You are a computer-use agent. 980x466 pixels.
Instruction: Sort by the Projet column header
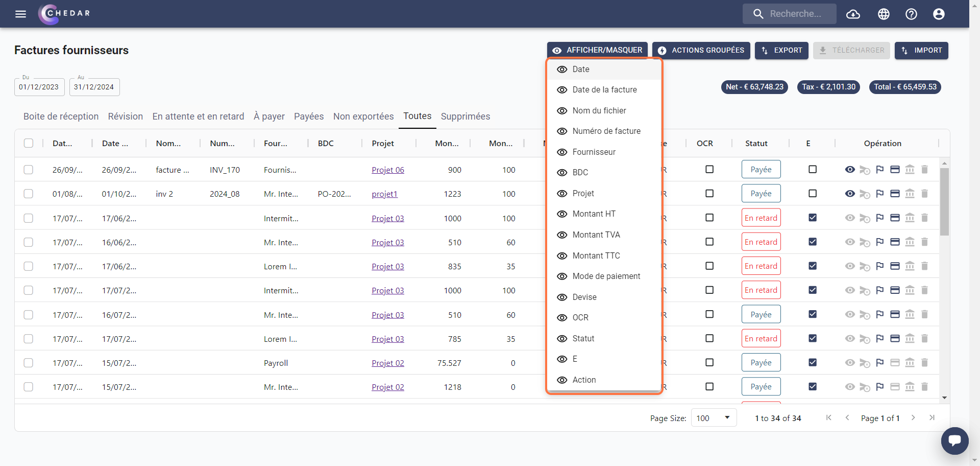pos(383,144)
